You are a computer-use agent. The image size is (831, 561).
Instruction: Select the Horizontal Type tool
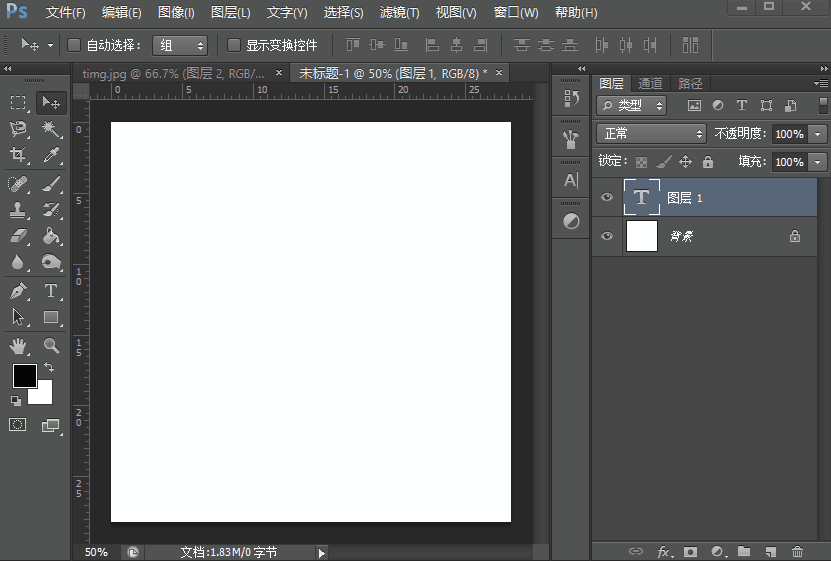click(51, 291)
